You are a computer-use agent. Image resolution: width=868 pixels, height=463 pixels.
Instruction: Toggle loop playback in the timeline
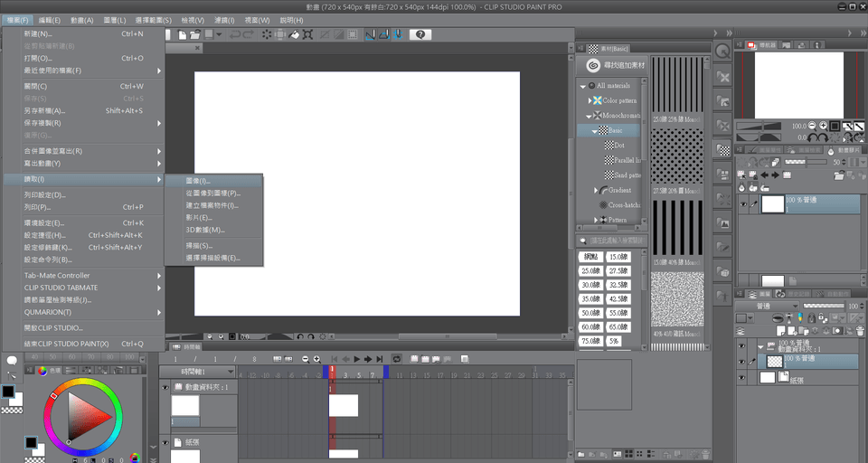pos(396,359)
